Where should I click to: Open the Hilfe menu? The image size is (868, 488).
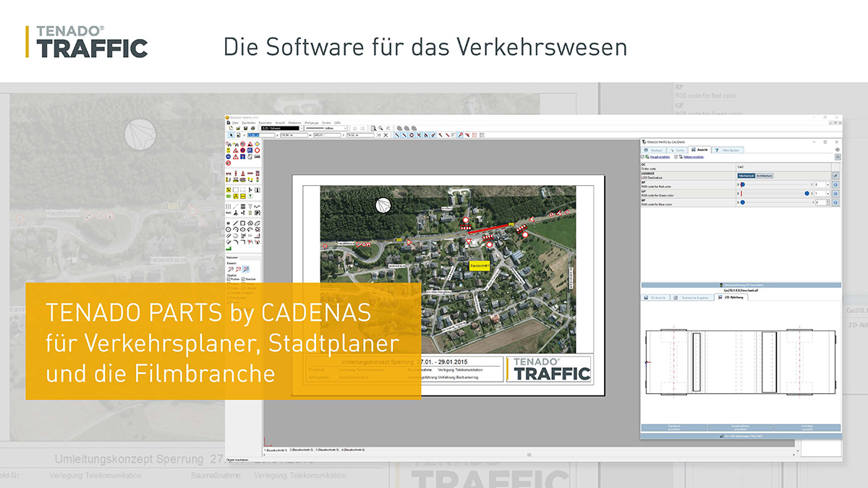point(337,123)
